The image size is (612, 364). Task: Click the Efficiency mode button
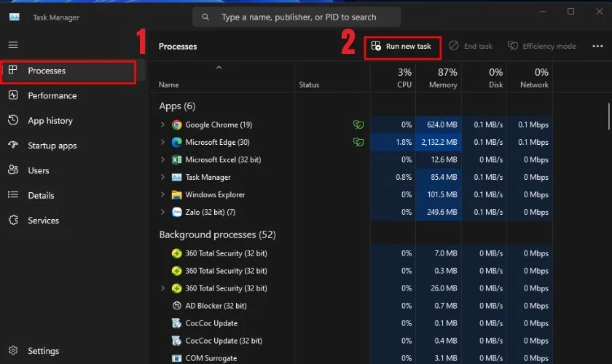point(542,46)
